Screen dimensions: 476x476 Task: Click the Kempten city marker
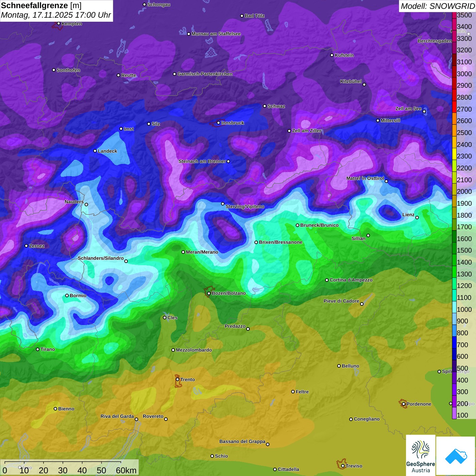(x=59, y=23)
